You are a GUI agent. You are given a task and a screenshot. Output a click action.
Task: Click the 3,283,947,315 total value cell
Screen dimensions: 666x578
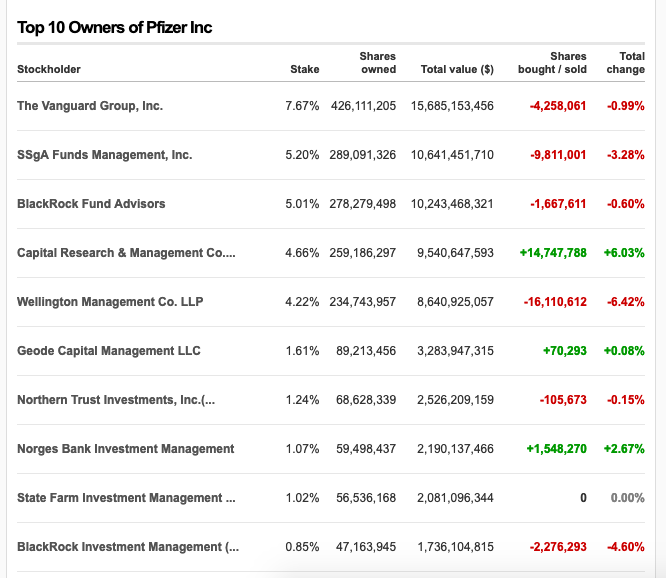455,351
